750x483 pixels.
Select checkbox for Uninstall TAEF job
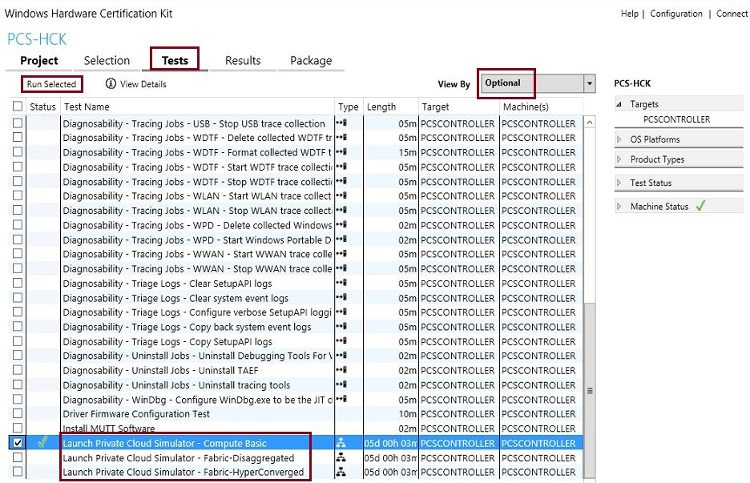[x=18, y=370]
